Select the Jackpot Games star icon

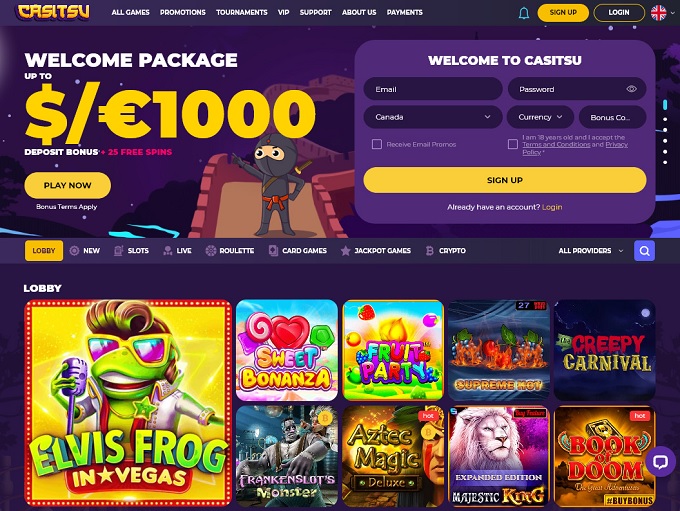[345, 250]
